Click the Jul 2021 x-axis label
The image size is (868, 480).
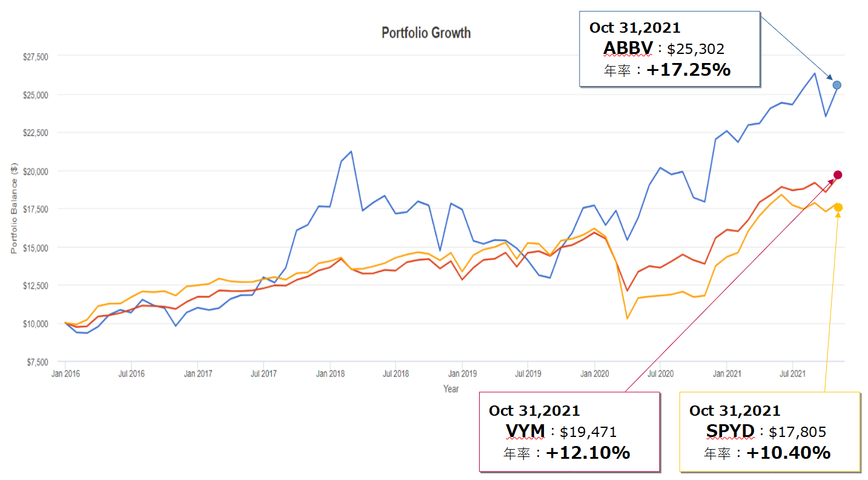click(x=792, y=374)
